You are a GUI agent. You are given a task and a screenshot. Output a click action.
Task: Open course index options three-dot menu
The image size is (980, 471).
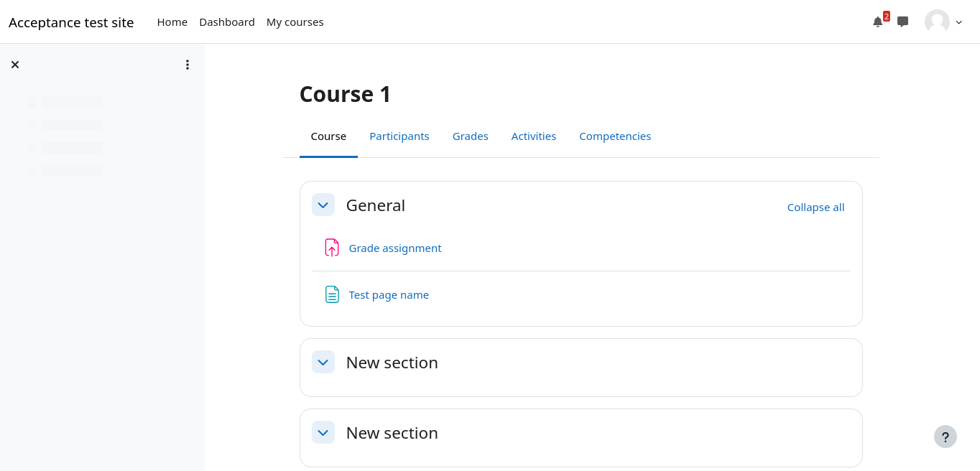tap(188, 65)
